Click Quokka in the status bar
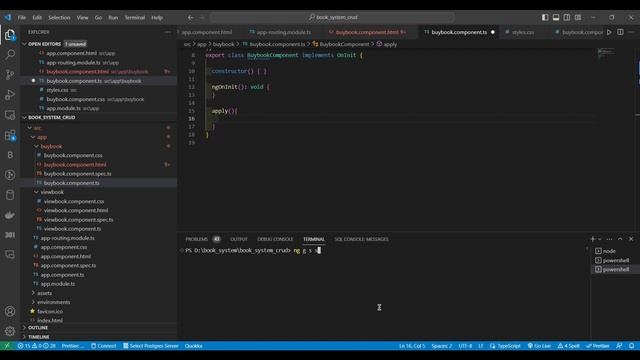Image resolution: width=640 pixels, height=360 pixels. (x=193, y=346)
